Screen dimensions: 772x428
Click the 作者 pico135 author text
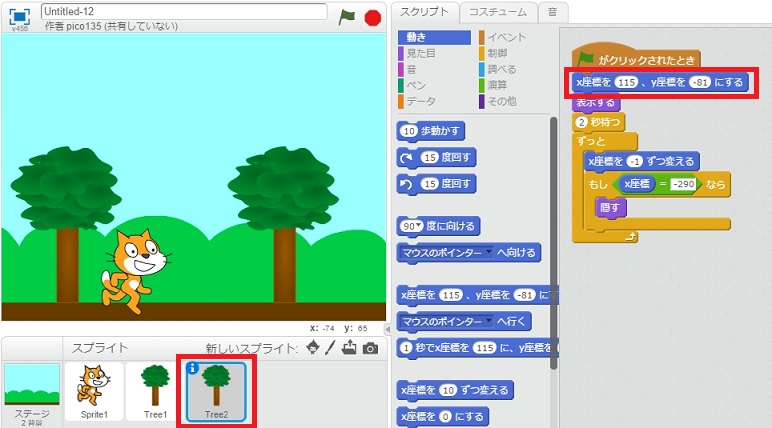pyautogui.click(x=111, y=26)
